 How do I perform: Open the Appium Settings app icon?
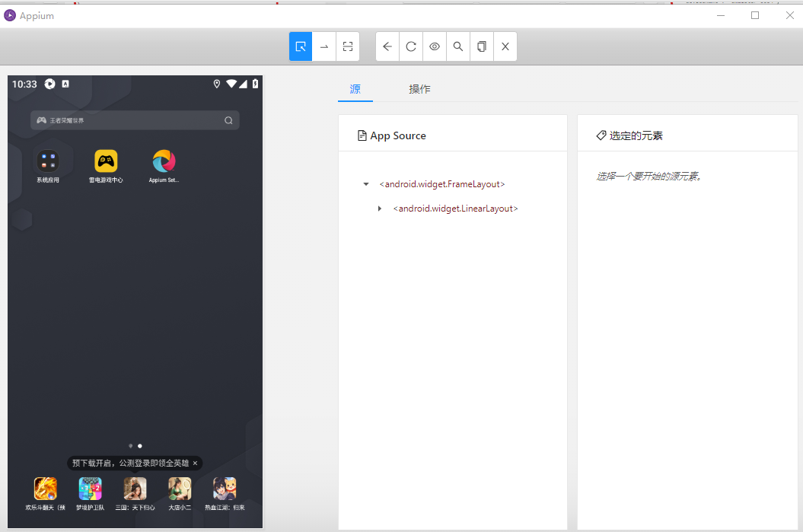[164, 161]
